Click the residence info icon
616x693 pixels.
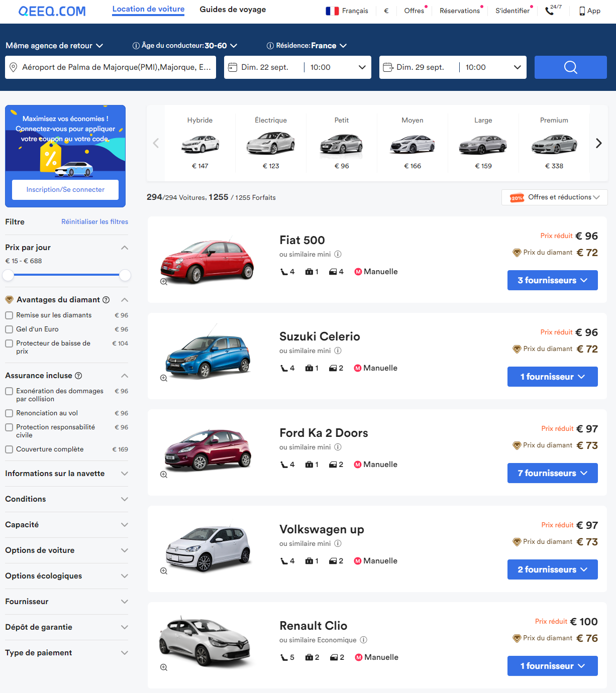click(270, 46)
